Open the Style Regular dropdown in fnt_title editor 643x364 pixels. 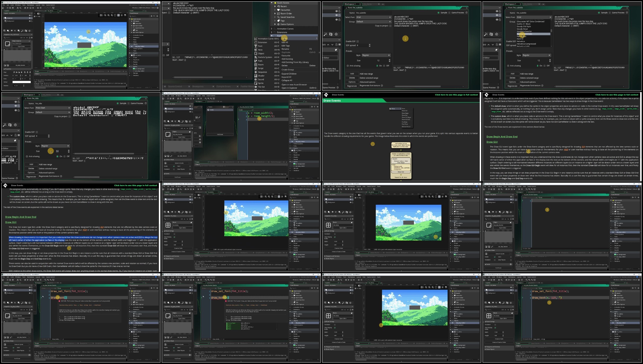coord(55,146)
